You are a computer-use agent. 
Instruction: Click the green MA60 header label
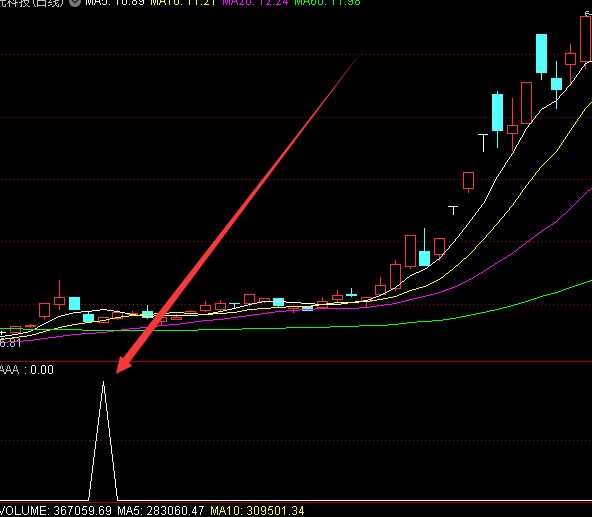pos(327,2)
